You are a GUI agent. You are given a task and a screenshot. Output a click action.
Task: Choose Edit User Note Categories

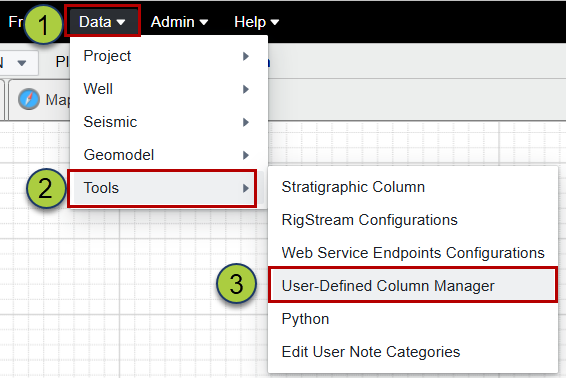pyautogui.click(x=413, y=352)
